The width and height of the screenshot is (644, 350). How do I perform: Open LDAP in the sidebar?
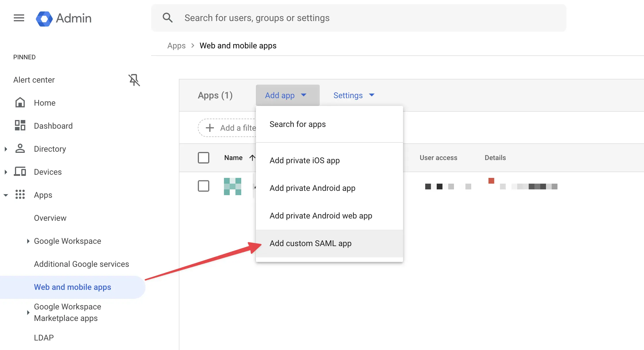pyautogui.click(x=44, y=338)
